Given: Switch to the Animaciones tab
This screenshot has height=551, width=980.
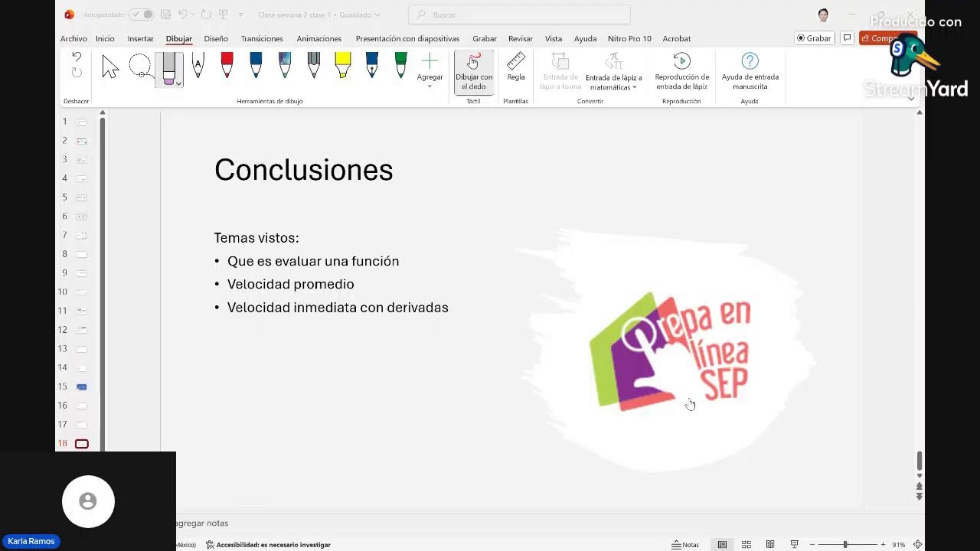Looking at the screenshot, I should 318,38.
